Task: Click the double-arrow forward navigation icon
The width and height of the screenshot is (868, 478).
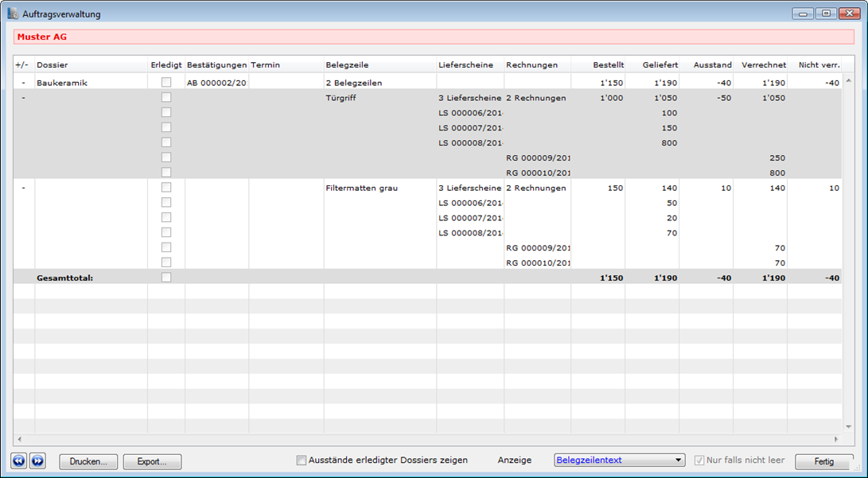Action: point(37,461)
